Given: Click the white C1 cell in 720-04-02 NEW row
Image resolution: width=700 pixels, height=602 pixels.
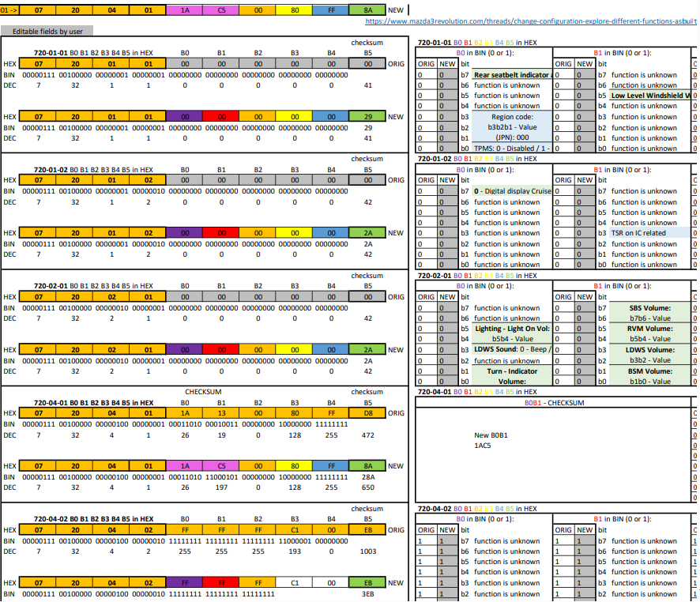Looking at the screenshot, I should [x=295, y=583].
